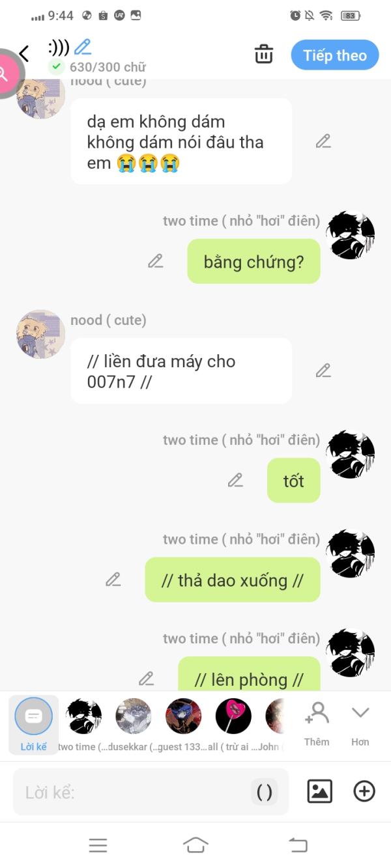Choose the dusekkar character avatar
391x868 pixels.
click(x=134, y=716)
